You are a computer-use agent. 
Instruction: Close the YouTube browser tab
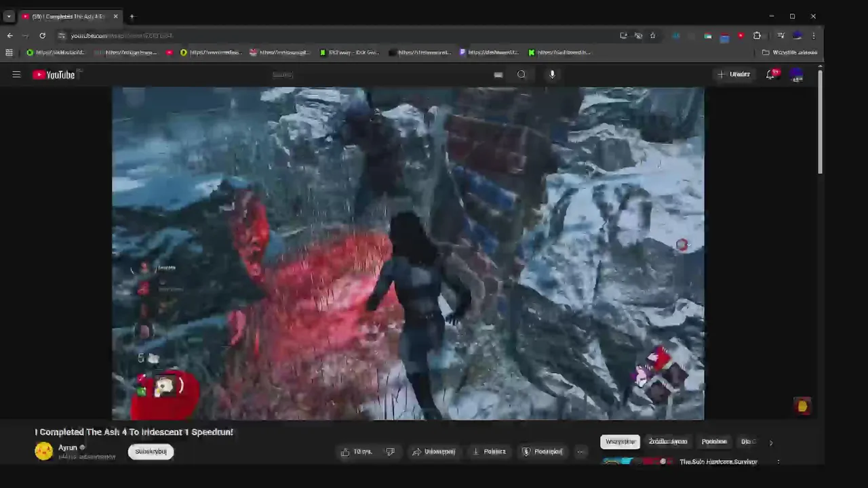[x=115, y=16]
